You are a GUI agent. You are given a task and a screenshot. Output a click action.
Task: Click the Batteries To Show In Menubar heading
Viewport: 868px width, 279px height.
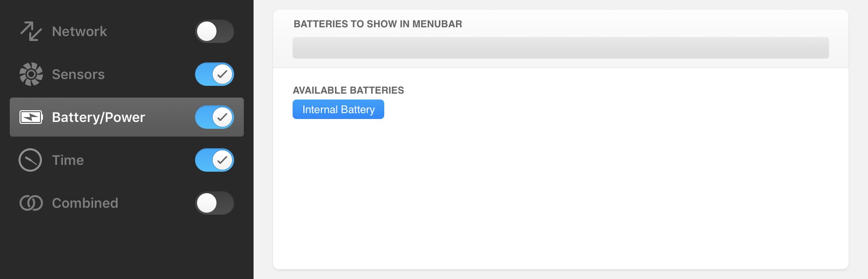click(x=378, y=24)
